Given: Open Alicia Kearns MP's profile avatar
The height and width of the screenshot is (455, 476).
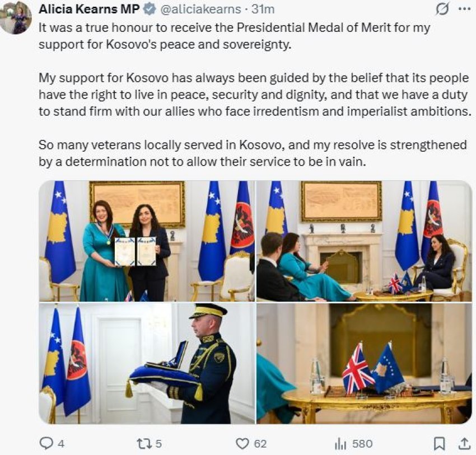Looking at the screenshot, I should click(16, 17).
